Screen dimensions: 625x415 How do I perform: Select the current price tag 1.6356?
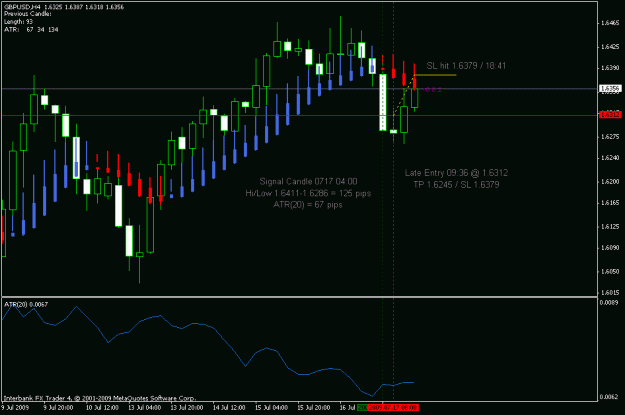tap(610, 89)
